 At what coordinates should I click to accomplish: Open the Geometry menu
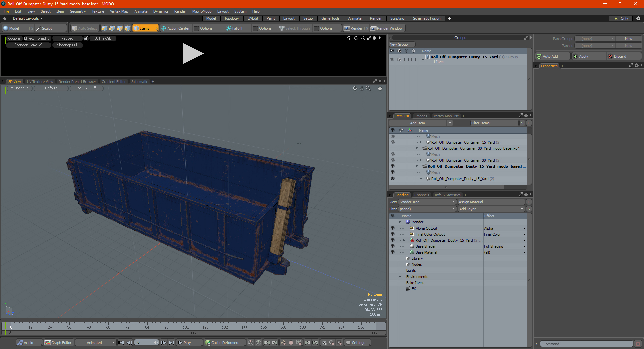pos(78,11)
